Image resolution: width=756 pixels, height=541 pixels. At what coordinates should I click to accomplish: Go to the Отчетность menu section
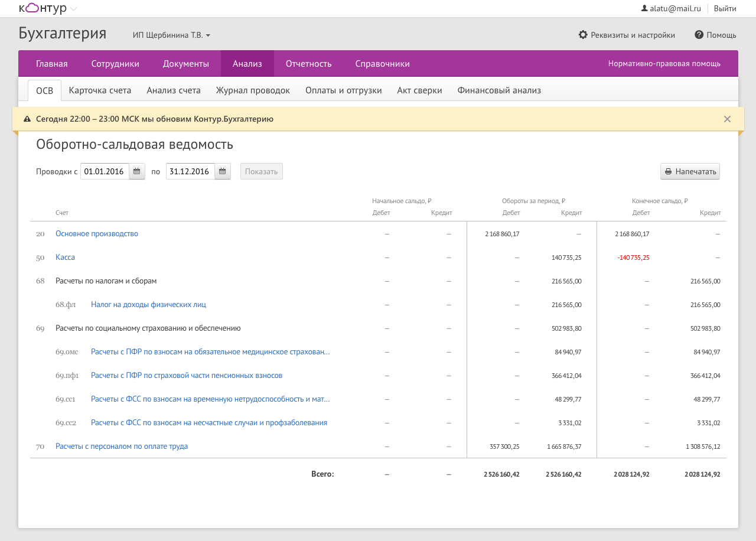tap(308, 64)
